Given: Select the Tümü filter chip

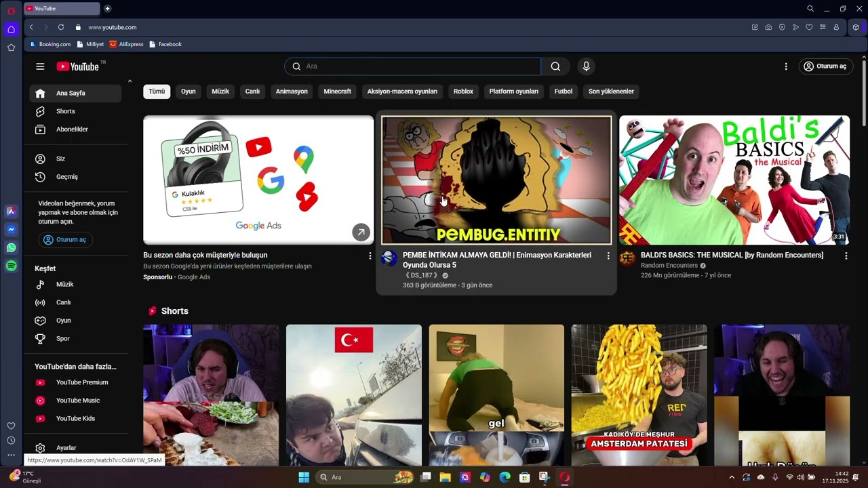Looking at the screenshot, I should [x=157, y=91].
